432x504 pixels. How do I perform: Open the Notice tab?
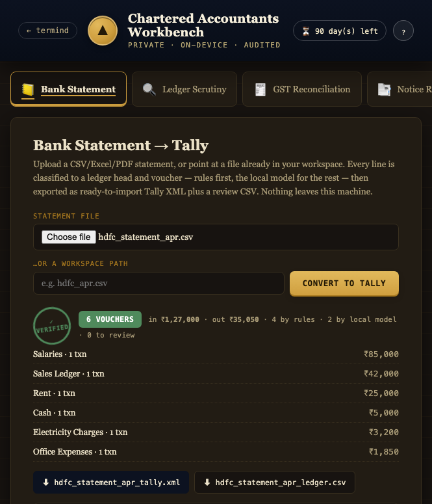pos(400,89)
